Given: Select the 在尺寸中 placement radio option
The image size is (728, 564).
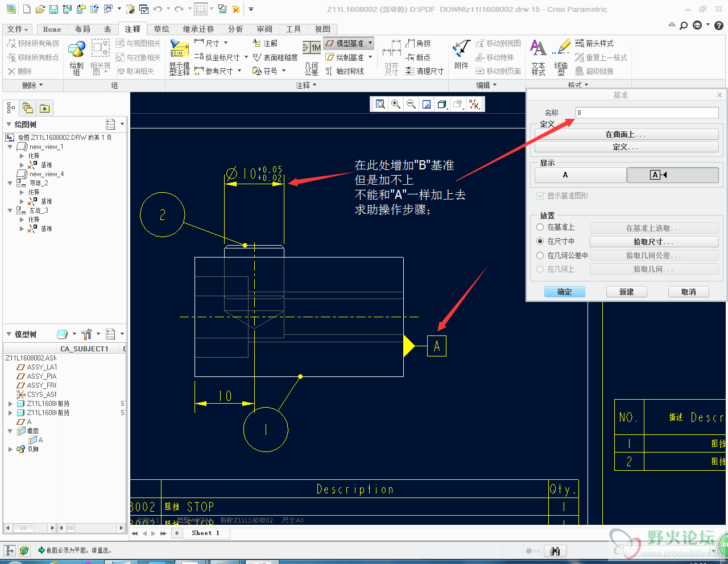Looking at the screenshot, I should [540, 241].
